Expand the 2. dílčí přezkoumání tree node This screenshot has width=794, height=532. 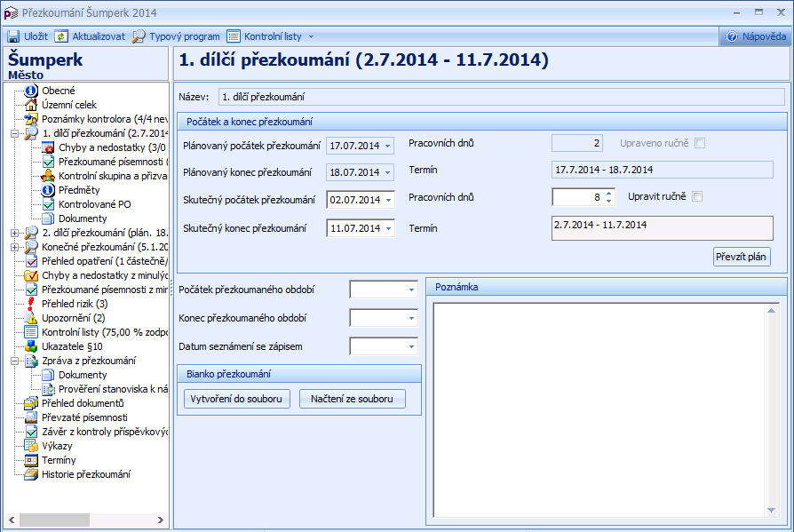coord(15,233)
